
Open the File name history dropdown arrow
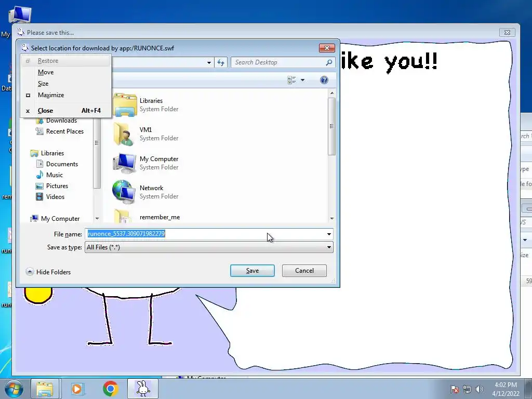(329, 234)
